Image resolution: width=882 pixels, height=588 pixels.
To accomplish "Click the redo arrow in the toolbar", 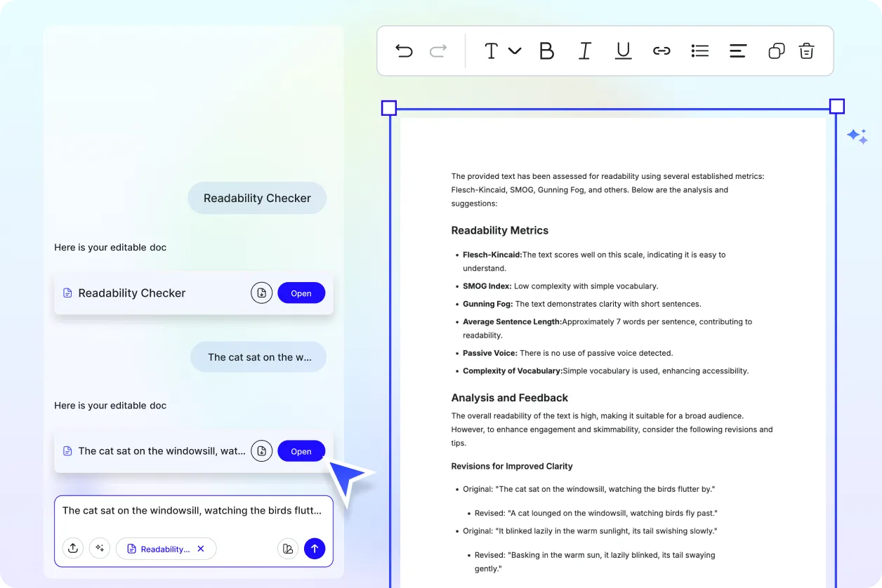I will coord(438,51).
